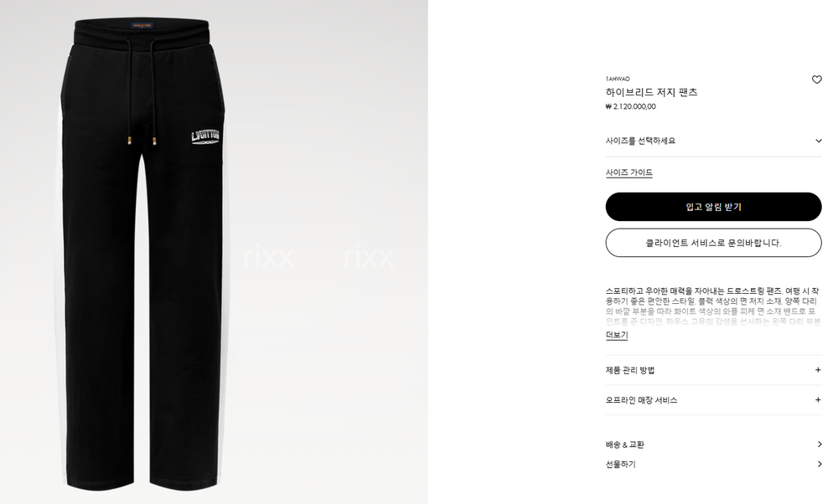The height and width of the screenshot is (504, 838).
Task: Add product to wishlist with heart icon
Action: coord(816,80)
